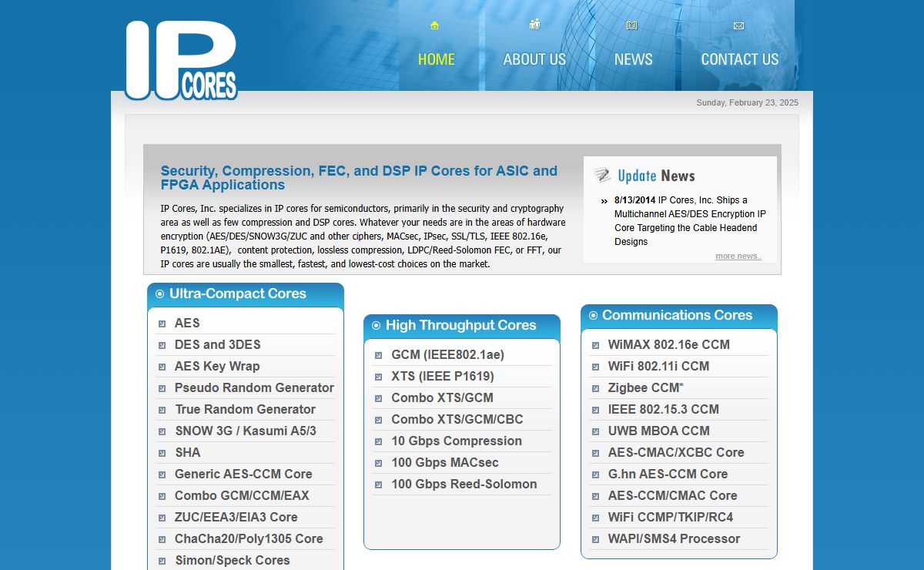Select the AES Key Wrap link
924x570 pixels.
(217, 366)
